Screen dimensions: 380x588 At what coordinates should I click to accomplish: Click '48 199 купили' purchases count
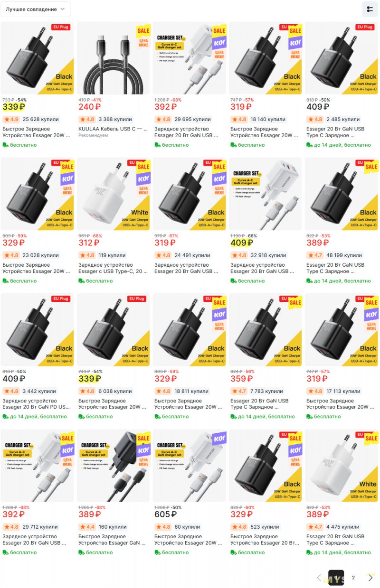coord(344,255)
